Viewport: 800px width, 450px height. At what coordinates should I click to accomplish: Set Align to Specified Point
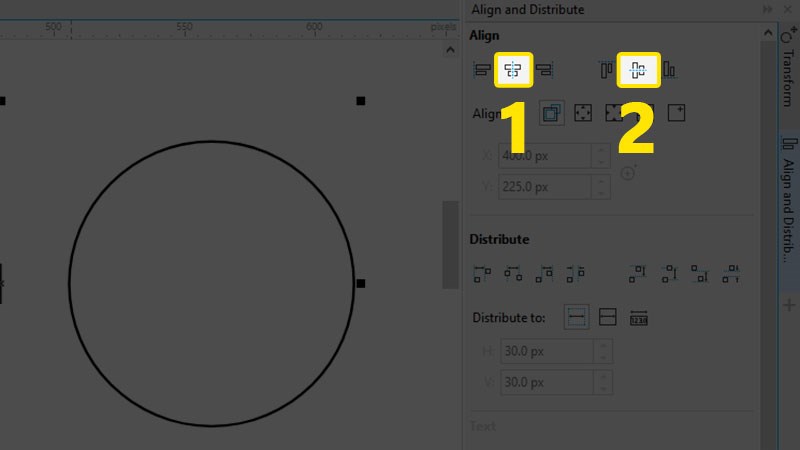677,113
